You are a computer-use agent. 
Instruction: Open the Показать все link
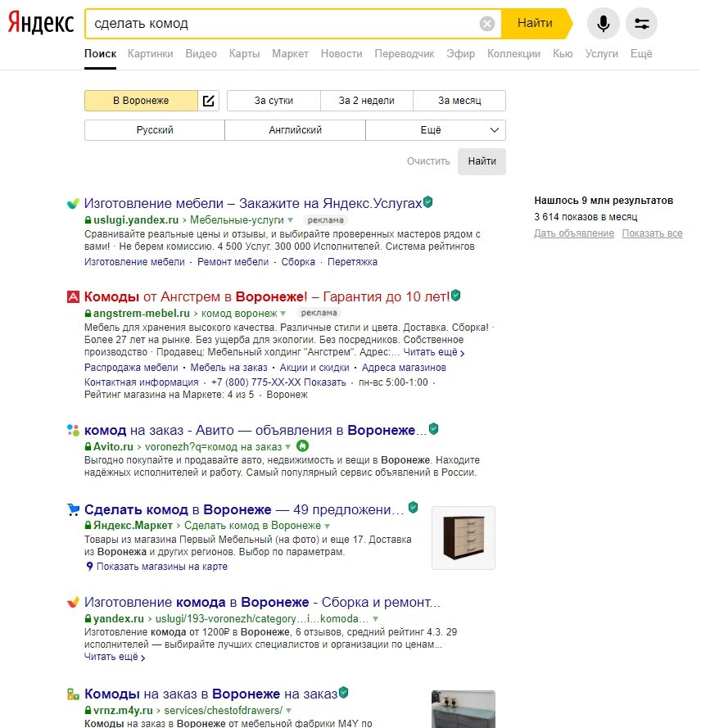[x=652, y=233]
